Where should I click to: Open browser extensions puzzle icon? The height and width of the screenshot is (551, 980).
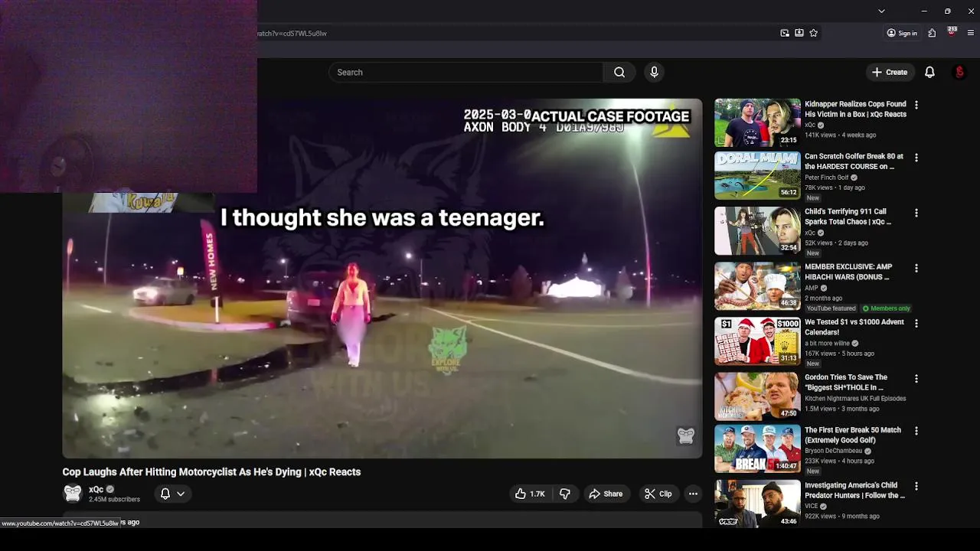[932, 33]
